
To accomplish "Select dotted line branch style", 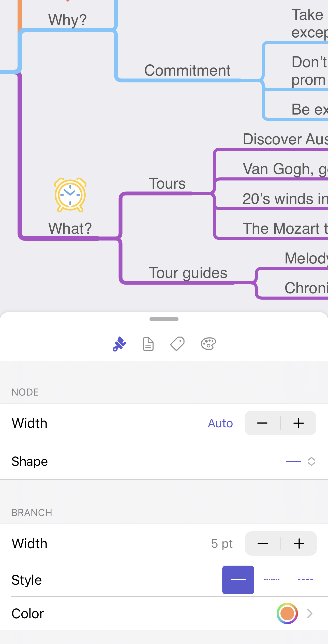I will (272, 580).
